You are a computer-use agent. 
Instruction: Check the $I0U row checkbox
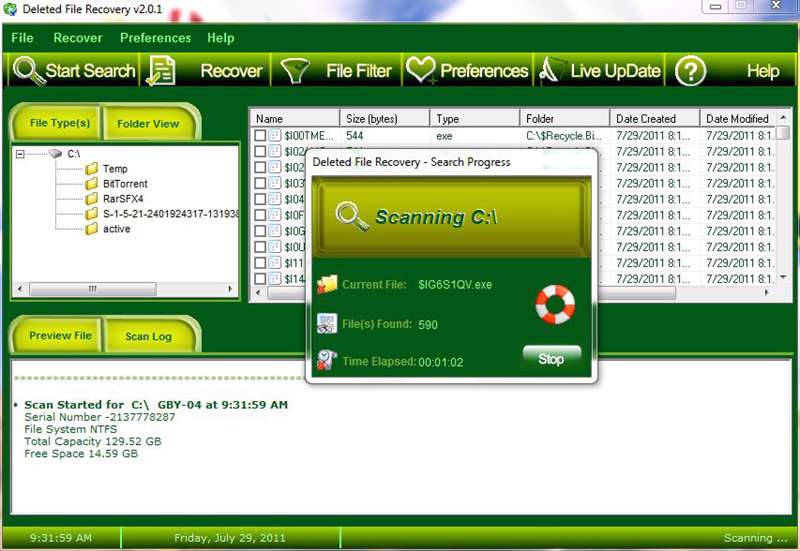tap(260, 246)
